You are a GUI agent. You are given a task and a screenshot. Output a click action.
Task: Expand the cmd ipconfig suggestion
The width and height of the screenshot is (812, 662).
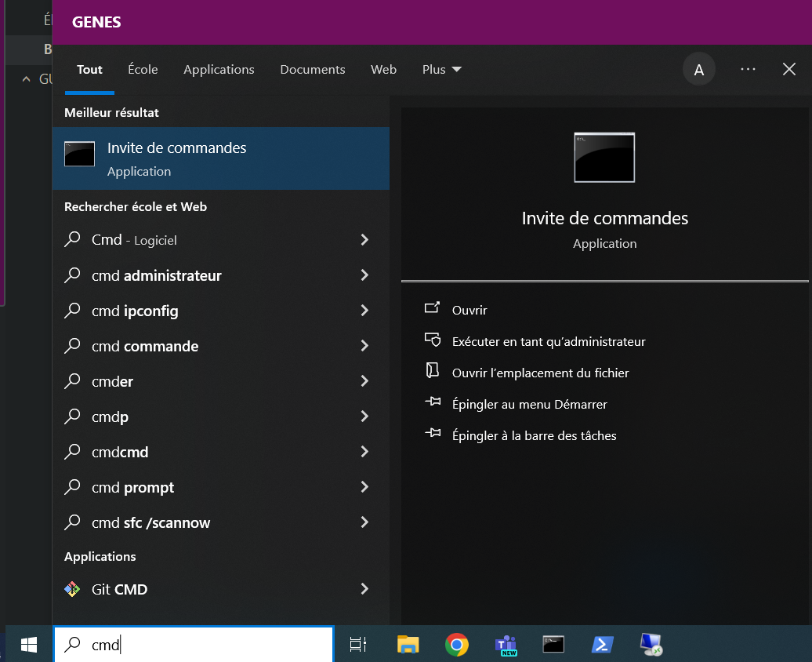coord(364,311)
